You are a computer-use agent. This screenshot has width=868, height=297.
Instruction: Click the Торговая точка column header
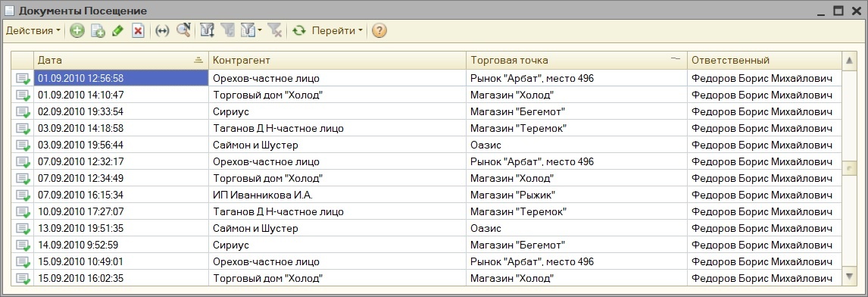tap(576, 61)
